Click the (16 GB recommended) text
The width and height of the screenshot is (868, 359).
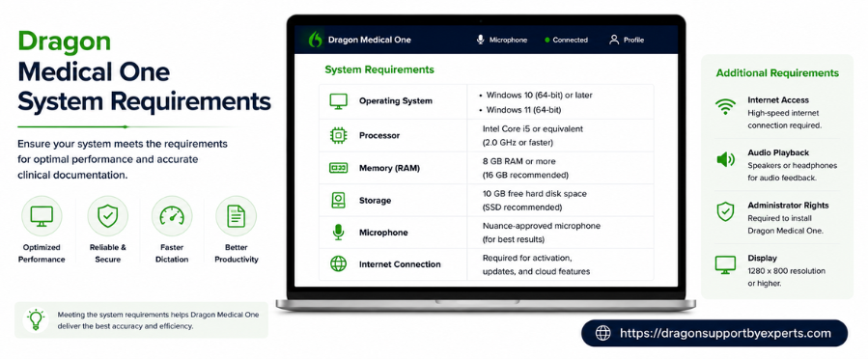pos(525,176)
